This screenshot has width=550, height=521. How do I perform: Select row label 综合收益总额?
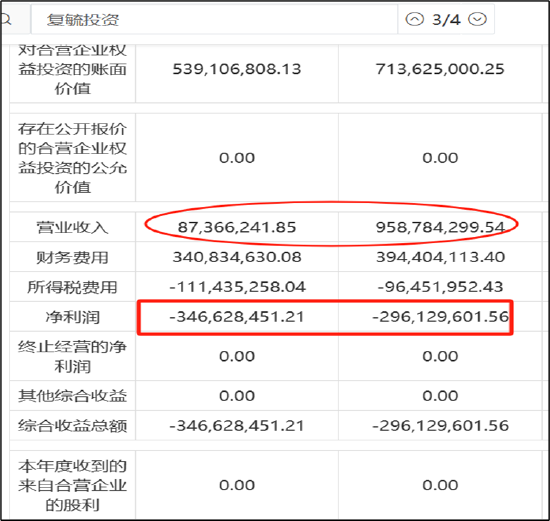[72, 426]
